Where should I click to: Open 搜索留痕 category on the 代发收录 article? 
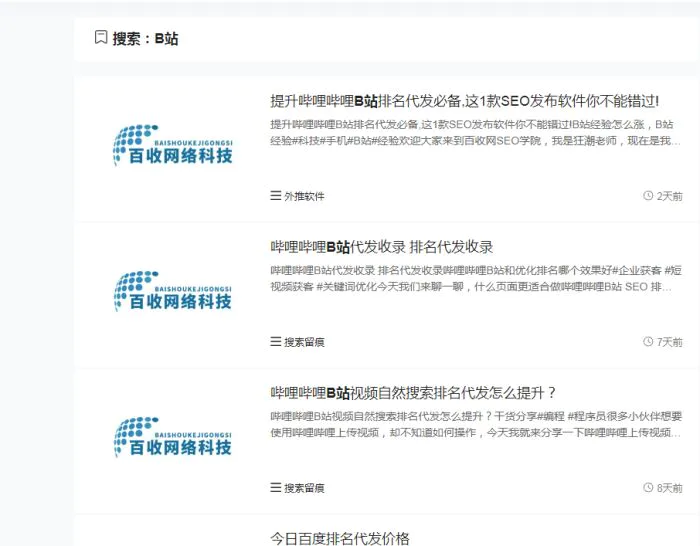click(304, 342)
